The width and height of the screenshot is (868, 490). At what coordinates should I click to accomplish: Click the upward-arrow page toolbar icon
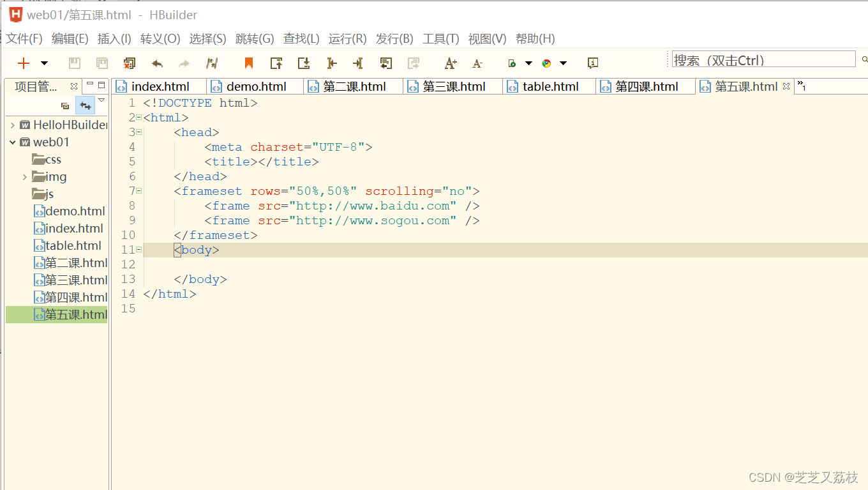tap(276, 63)
